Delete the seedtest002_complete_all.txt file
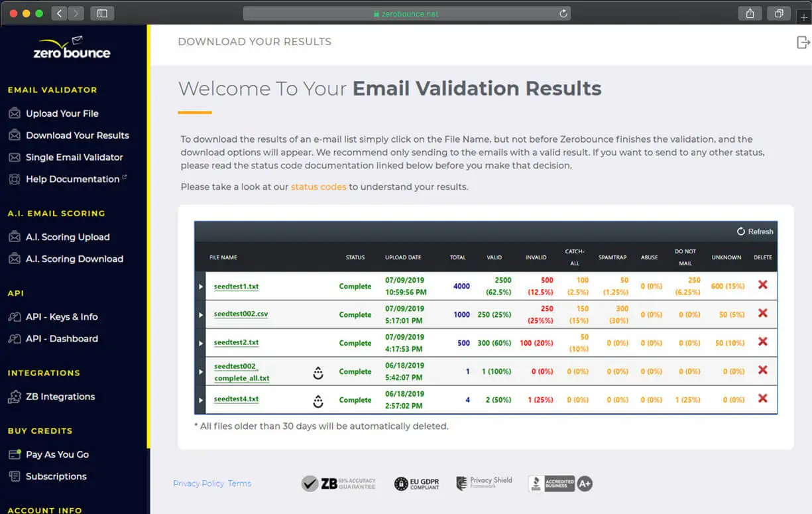This screenshot has width=812, height=514. tap(763, 370)
